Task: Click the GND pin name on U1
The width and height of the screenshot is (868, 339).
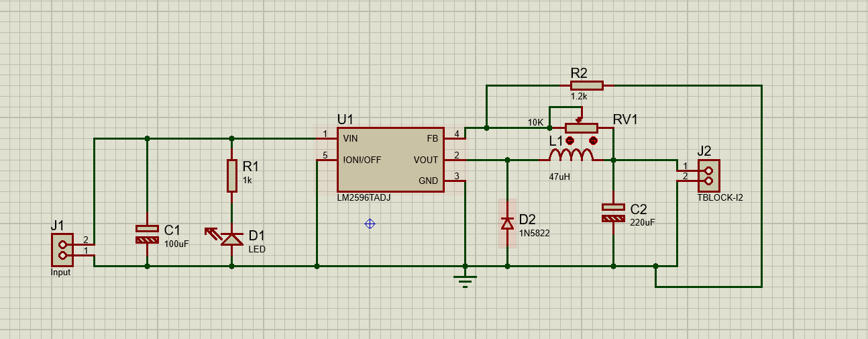Action: [x=428, y=181]
